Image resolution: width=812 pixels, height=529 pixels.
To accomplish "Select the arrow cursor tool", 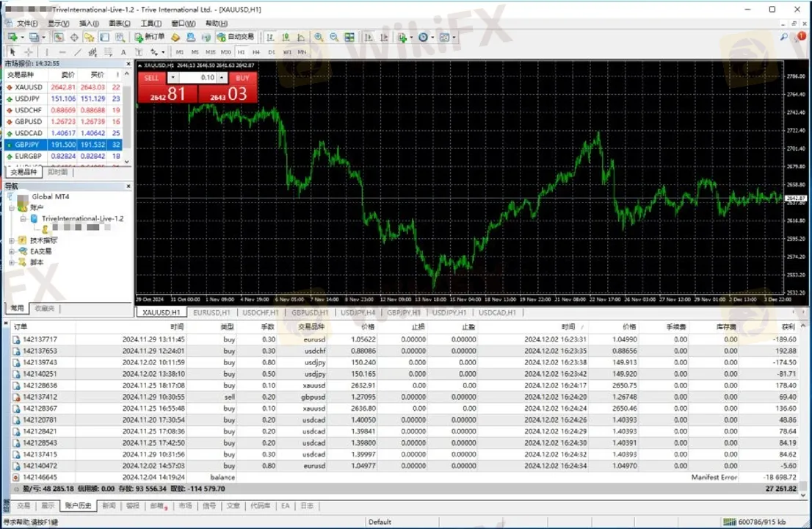I will tap(12, 52).
